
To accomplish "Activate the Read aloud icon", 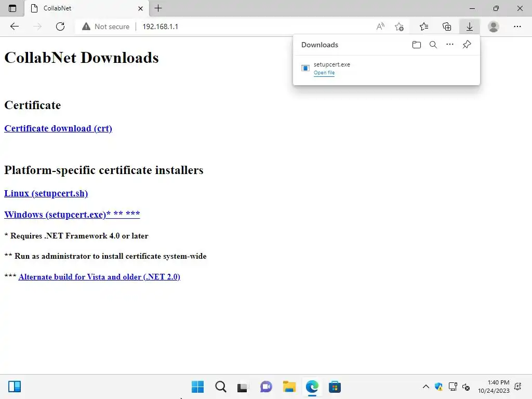I will [x=380, y=26].
